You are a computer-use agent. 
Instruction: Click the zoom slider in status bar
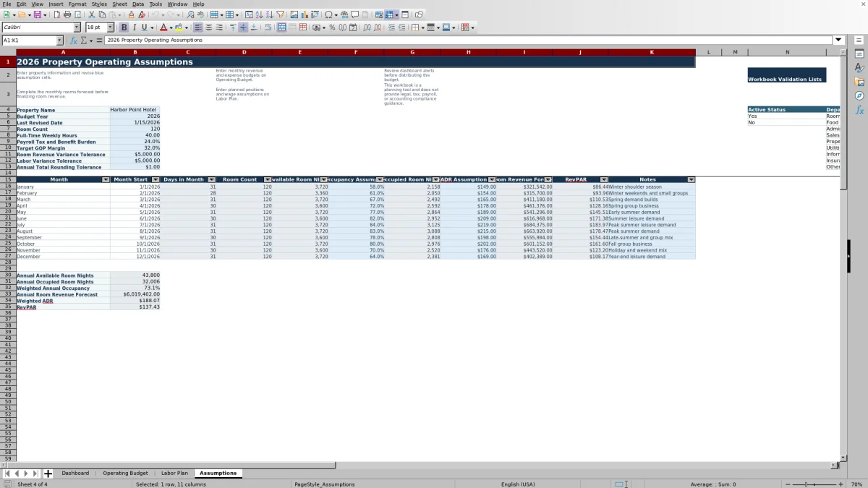[x=814, y=484]
